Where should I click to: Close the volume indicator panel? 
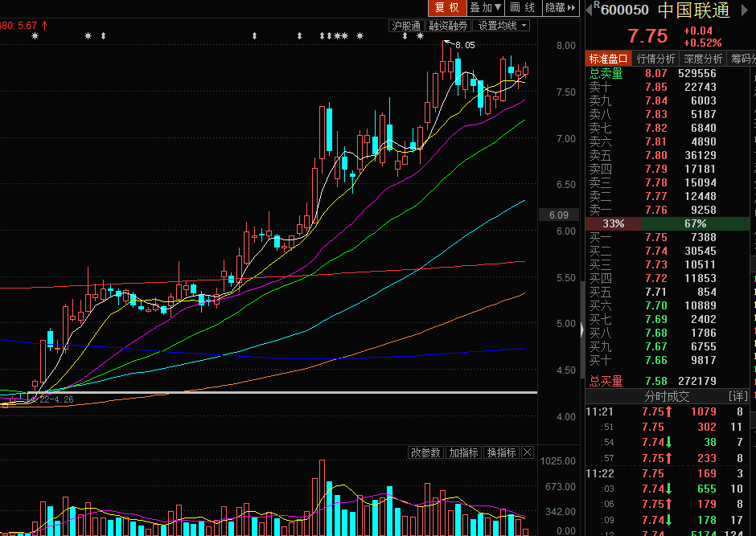[528, 452]
